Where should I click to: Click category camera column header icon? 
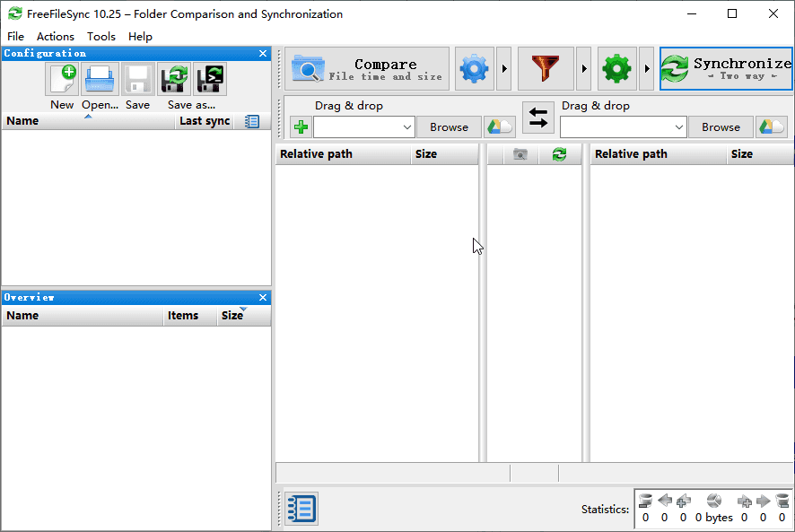click(x=520, y=154)
